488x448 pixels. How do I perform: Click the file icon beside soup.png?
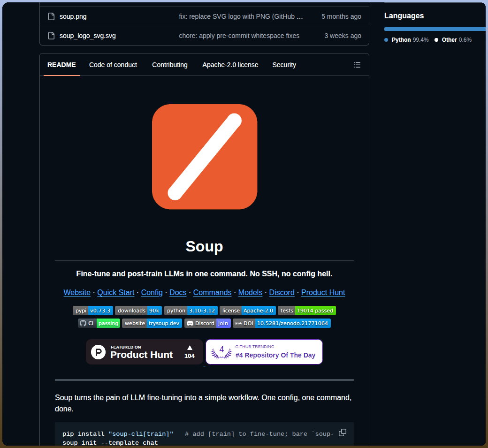point(51,16)
